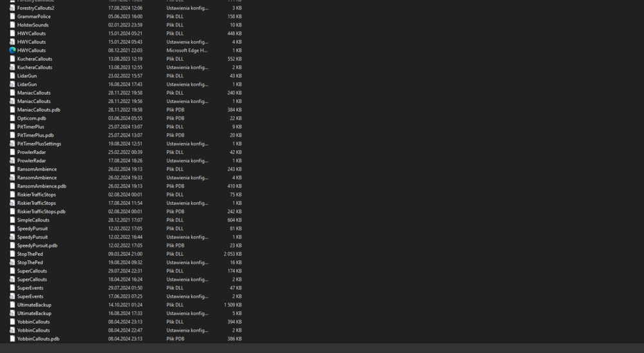This screenshot has height=353, width=644.
Task: Click the file icon next to YobbinCallouts.pdb
Action: coord(12,339)
